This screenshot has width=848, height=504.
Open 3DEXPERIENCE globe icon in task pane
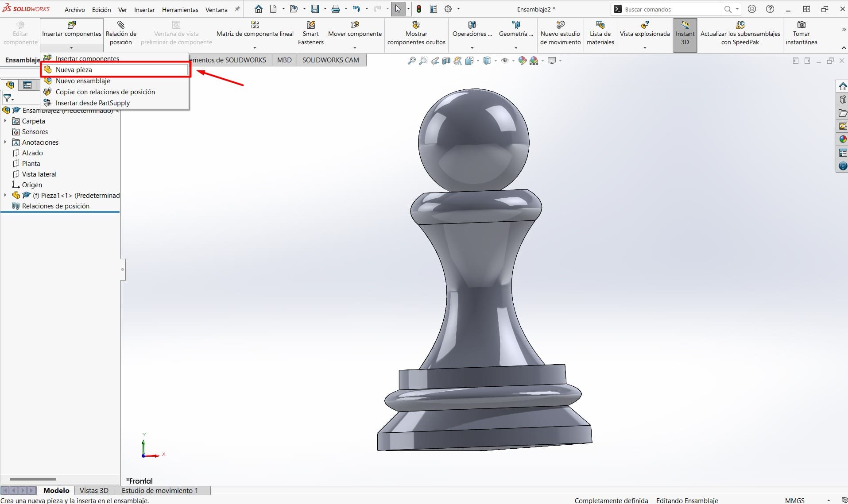pos(843,166)
